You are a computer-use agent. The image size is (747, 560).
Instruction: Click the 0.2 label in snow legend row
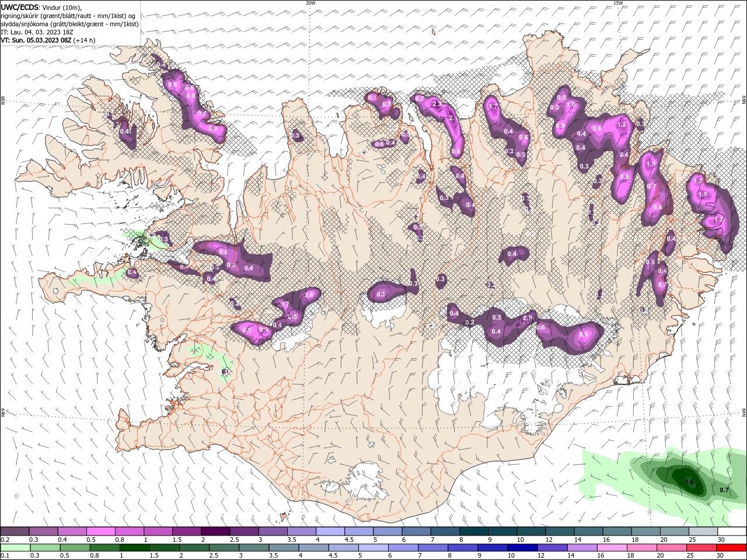(x=5, y=540)
